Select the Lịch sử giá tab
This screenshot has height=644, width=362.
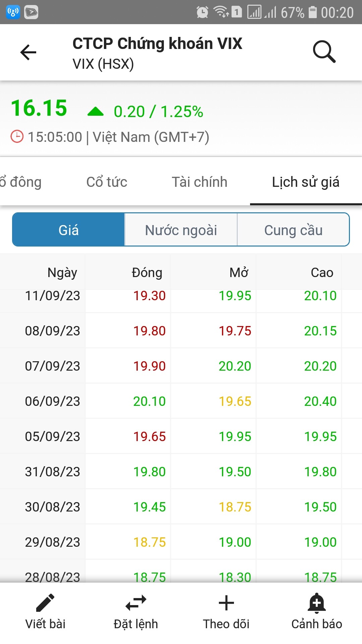point(305,182)
